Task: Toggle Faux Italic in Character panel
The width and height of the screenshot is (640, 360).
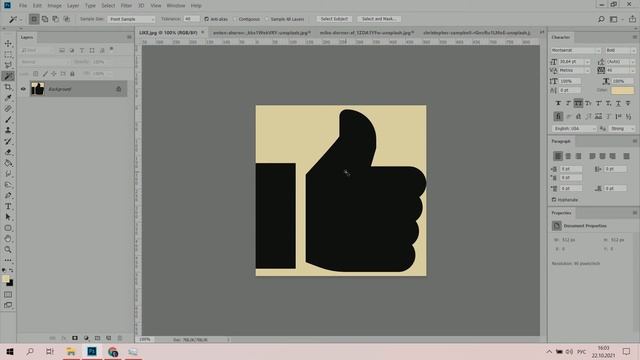Action: tap(568, 103)
